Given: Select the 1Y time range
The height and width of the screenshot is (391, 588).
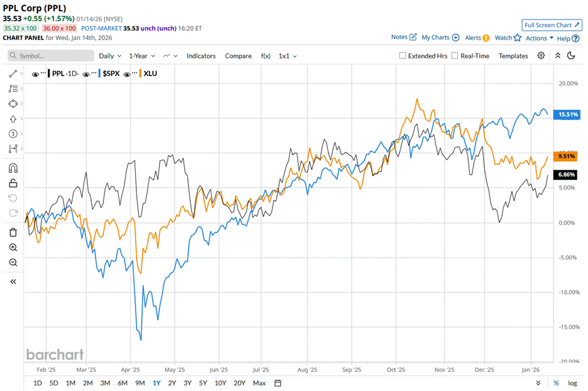Looking at the screenshot, I should (x=156, y=383).
